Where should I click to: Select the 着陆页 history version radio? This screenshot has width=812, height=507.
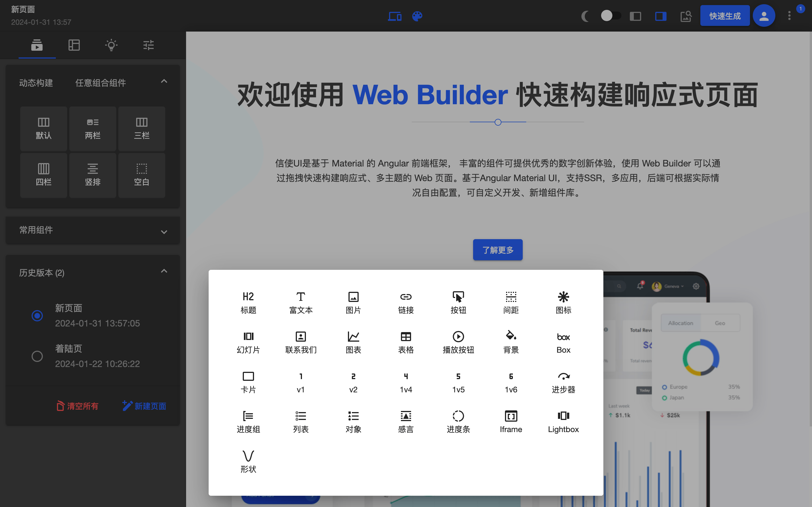click(37, 356)
